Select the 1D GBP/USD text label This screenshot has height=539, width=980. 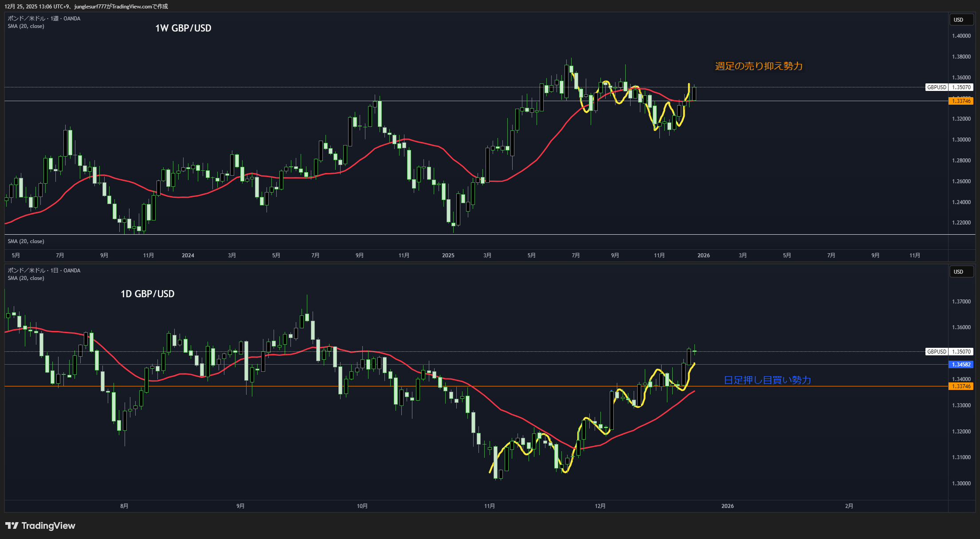tap(148, 294)
